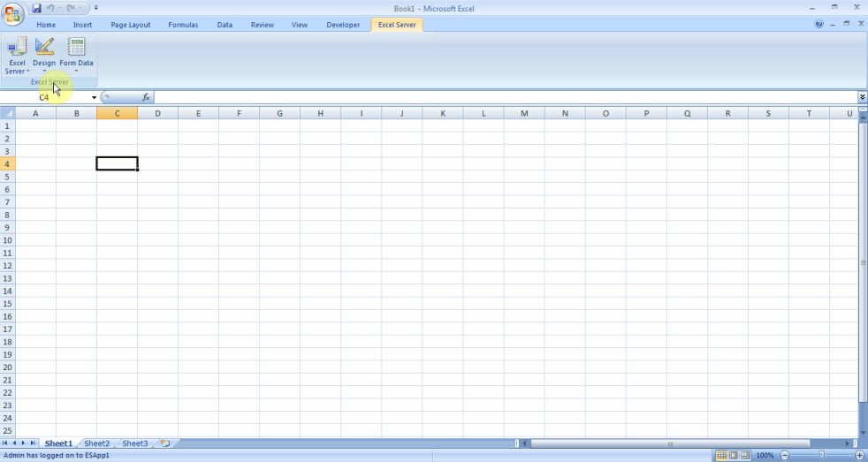Minimize the ribbon workbook window
This screenshot has height=462, width=868.
click(833, 25)
